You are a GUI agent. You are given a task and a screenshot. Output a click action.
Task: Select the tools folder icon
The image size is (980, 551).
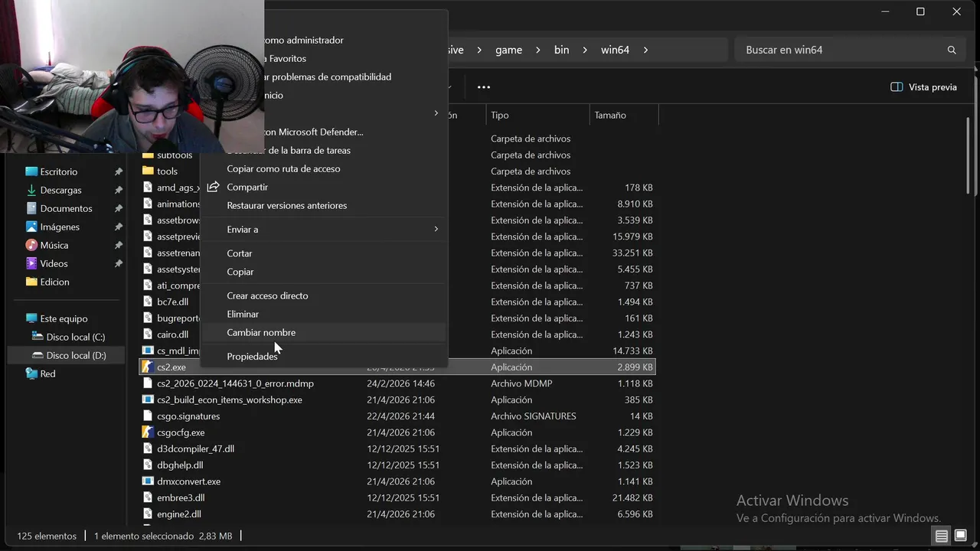pyautogui.click(x=148, y=171)
